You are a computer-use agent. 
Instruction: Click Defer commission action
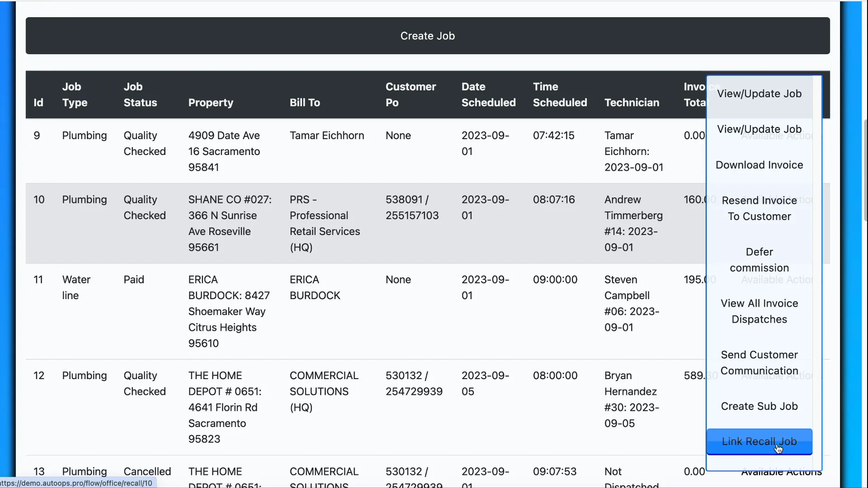coord(759,259)
